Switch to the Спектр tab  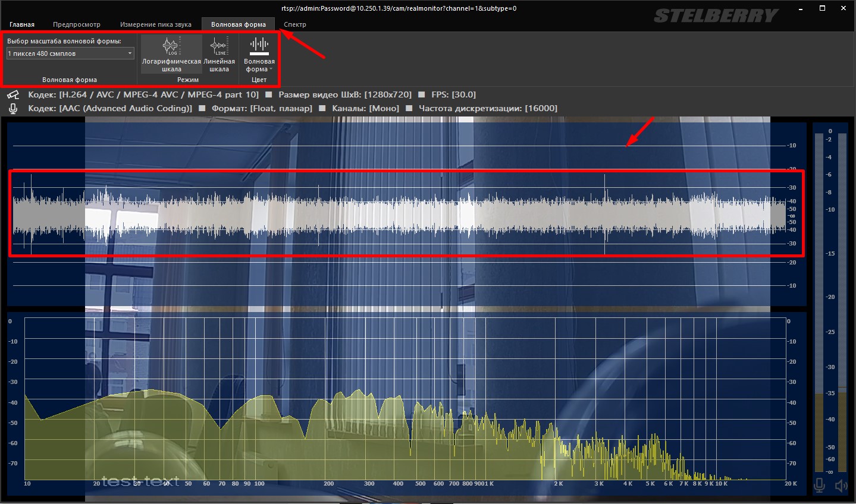295,24
